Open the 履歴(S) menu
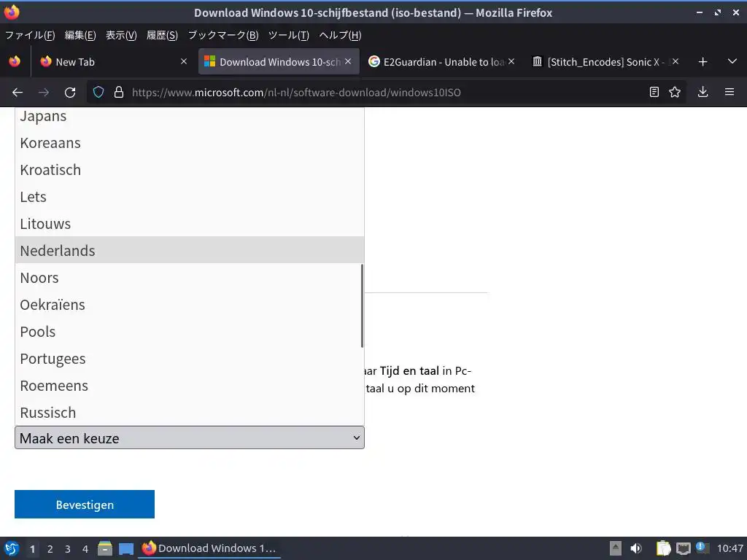This screenshot has width=747, height=560. 162,35
